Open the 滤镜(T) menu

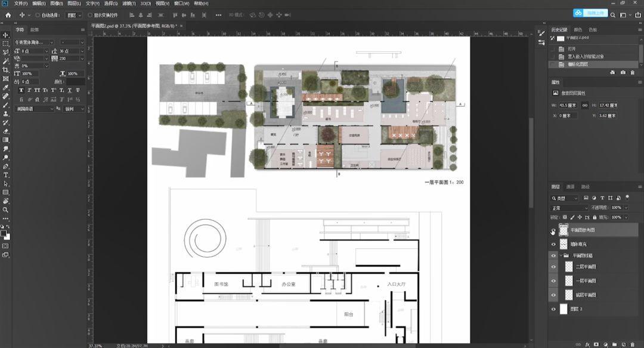pyautogui.click(x=129, y=4)
